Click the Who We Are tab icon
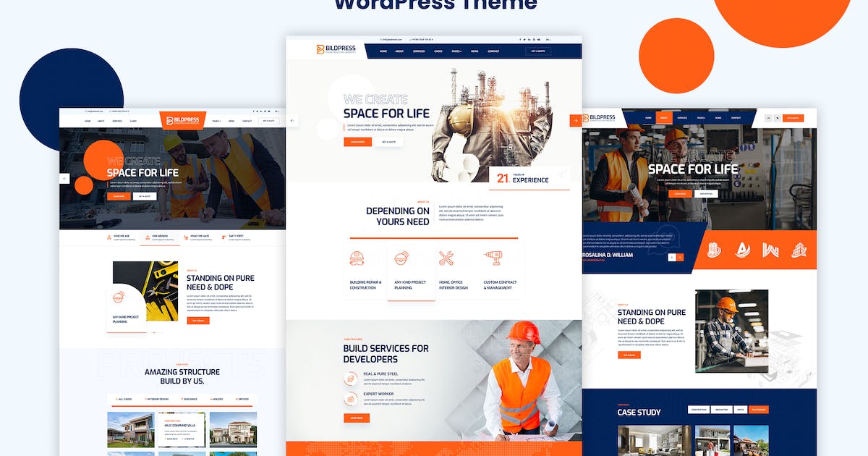868x456 pixels. [109, 237]
